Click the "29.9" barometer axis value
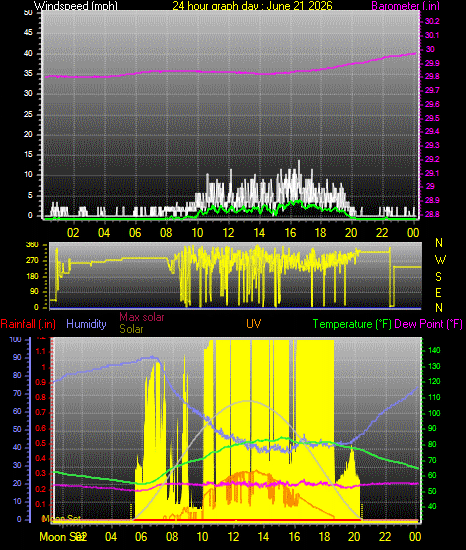 click(x=432, y=63)
